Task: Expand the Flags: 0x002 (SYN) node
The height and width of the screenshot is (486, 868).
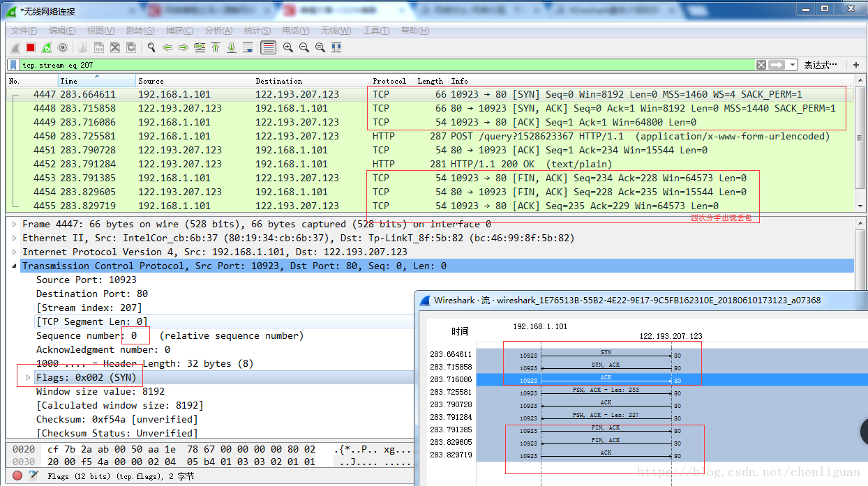Action: [x=29, y=377]
